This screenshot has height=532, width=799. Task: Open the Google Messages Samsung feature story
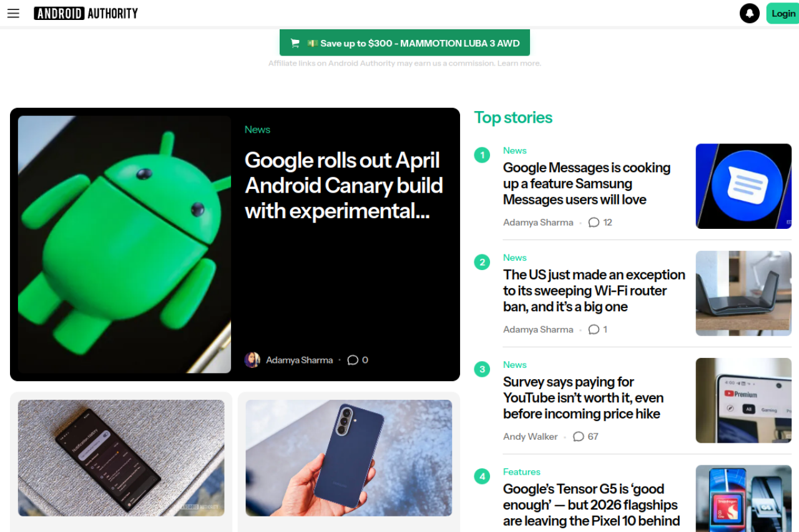[587, 183]
